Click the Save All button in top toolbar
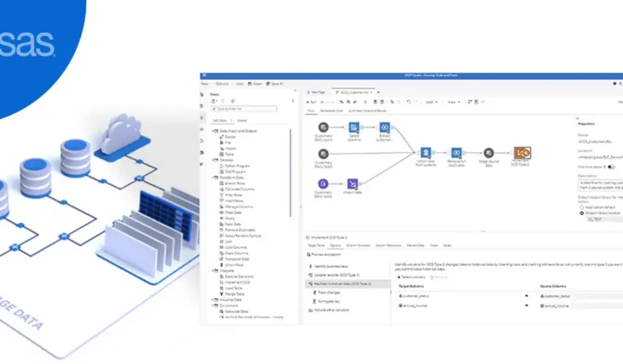 (275, 84)
